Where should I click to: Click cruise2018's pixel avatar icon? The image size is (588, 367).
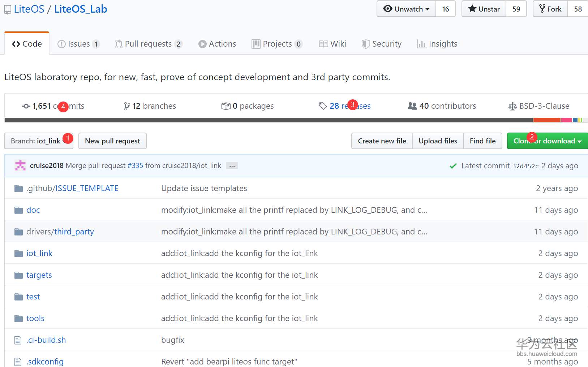point(20,165)
